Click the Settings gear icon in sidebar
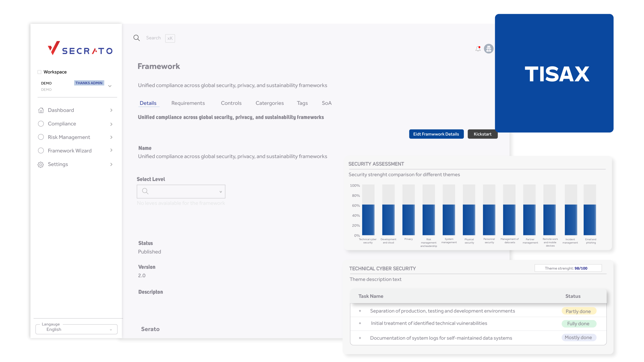 (41, 165)
